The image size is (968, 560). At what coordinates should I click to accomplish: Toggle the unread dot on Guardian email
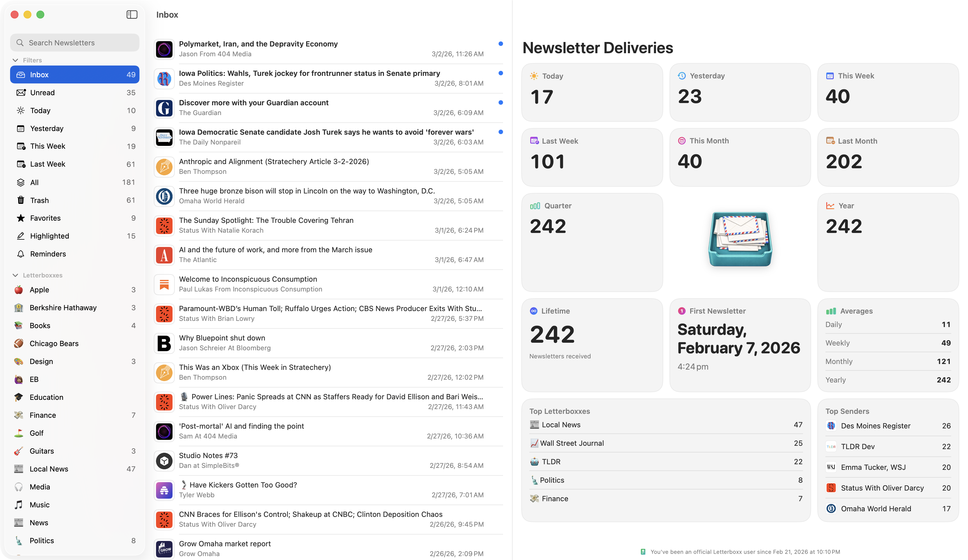pos(501,102)
